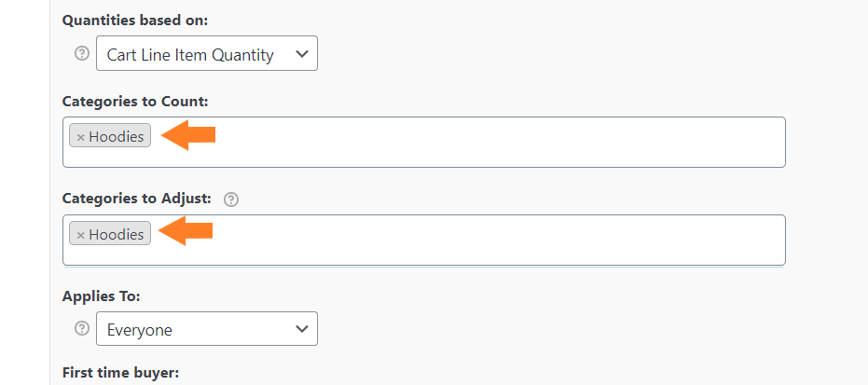Click the First time buyer label
This screenshot has width=868, height=385.
(120, 373)
